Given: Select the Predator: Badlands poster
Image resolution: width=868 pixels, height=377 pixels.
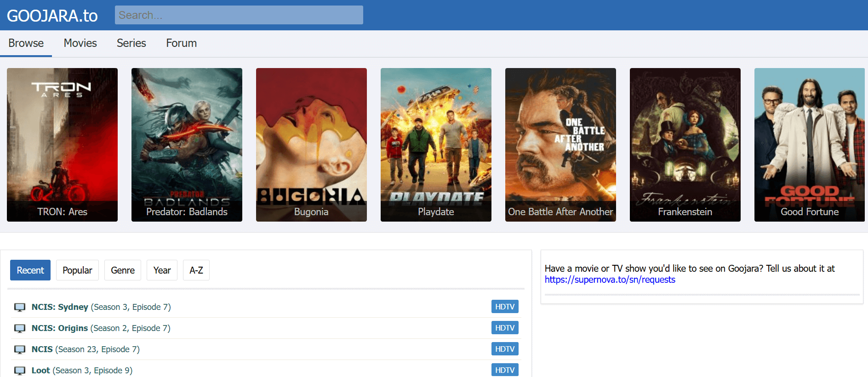Looking at the screenshot, I should (187, 144).
